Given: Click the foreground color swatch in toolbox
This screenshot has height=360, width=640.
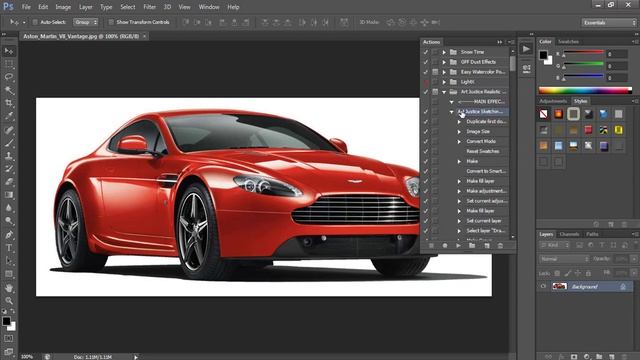Looking at the screenshot, I should [6, 321].
